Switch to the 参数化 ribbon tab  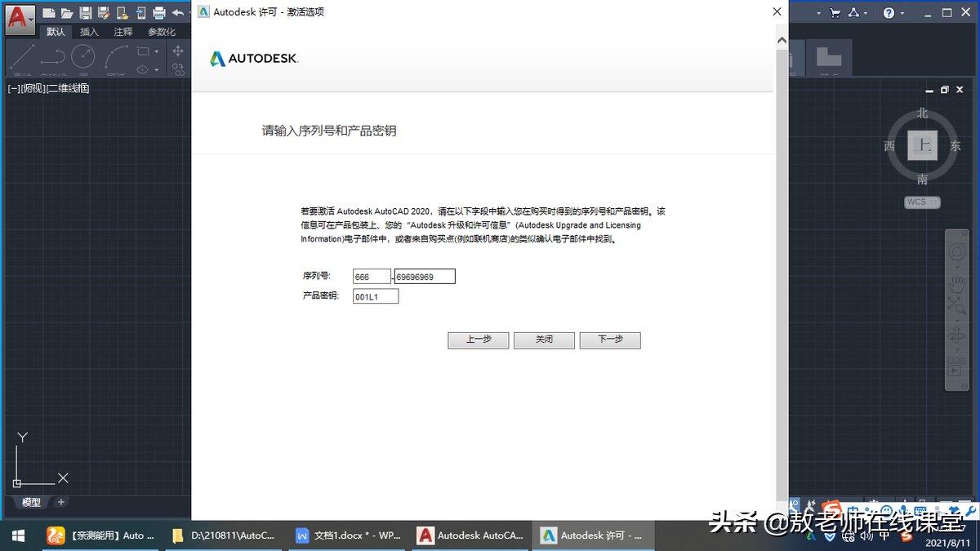tap(161, 32)
